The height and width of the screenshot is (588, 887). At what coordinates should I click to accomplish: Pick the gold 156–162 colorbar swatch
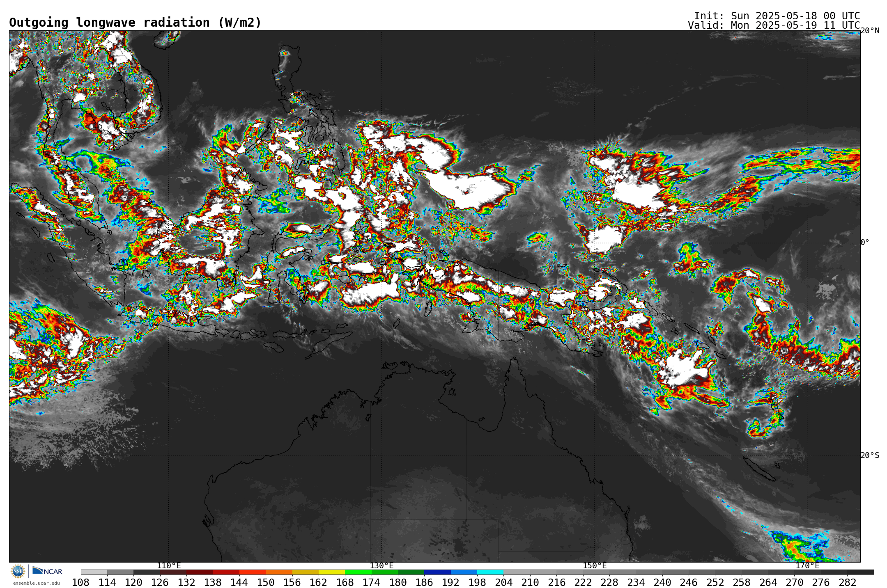tap(306, 572)
